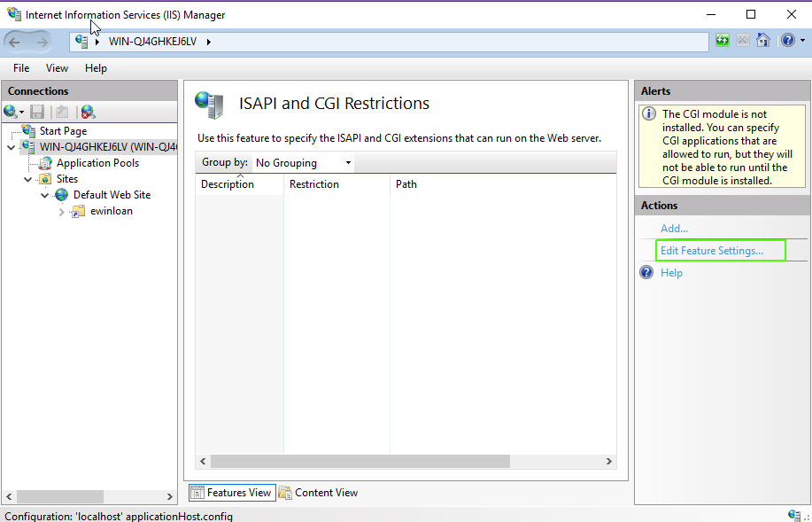
Task: Click the network icon in the status bar
Action: (794, 515)
